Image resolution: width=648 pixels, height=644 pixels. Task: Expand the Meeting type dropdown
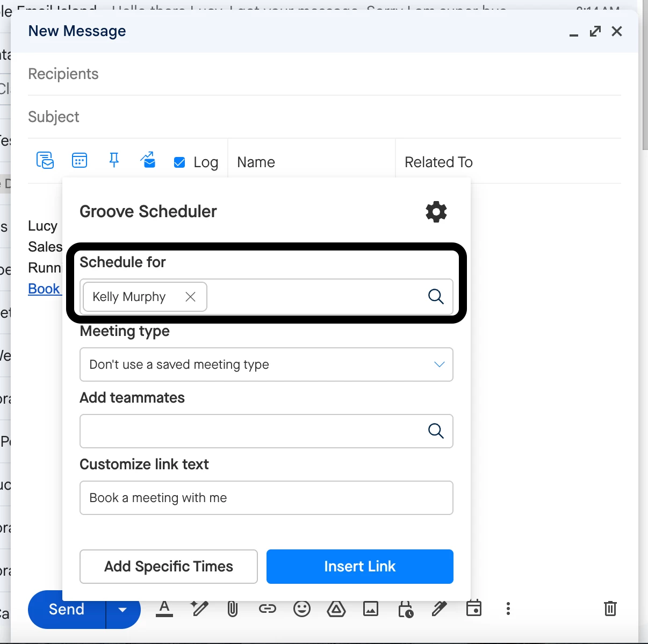pyautogui.click(x=267, y=364)
